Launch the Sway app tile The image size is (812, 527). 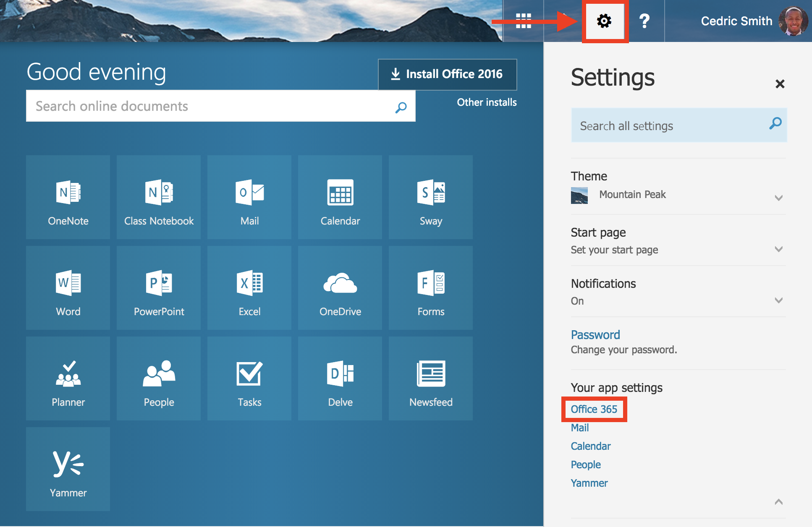pyautogui.click(x=431, y=197)
